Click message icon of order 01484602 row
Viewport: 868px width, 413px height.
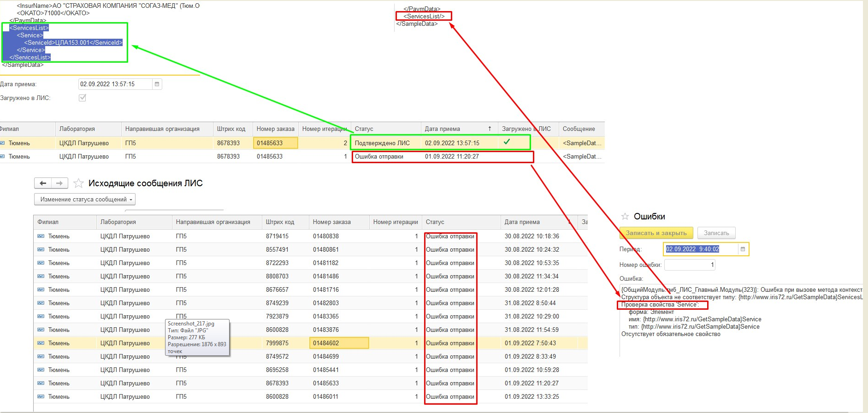click(41, 343)
